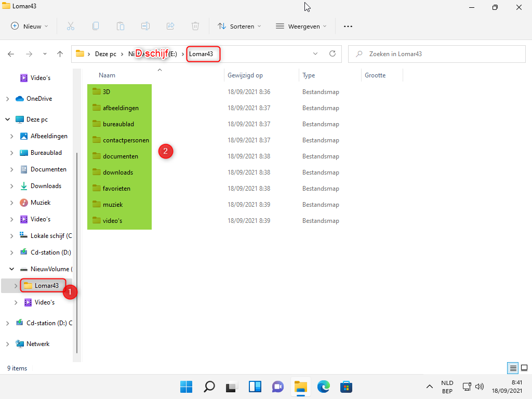Refresh the folder view
The width and height of the screenshot is (532, 399).
tap(332, 54)
